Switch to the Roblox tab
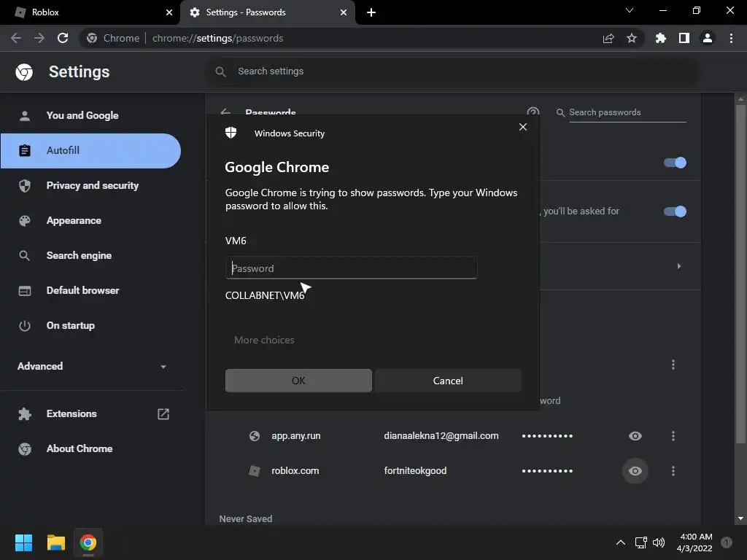 (90, 12)
